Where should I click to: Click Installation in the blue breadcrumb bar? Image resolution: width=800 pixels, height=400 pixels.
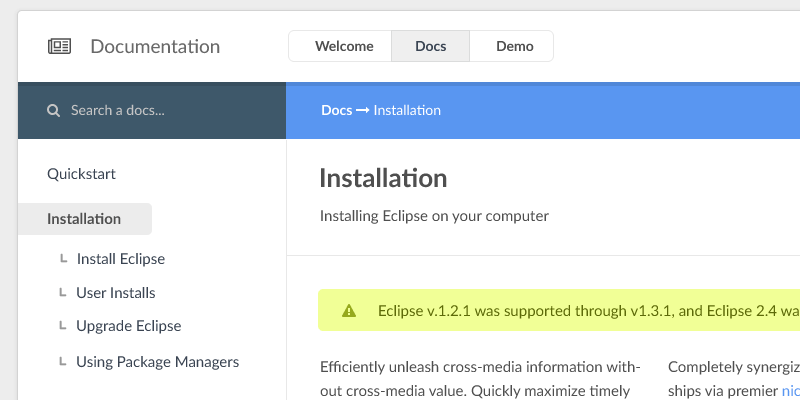(x=407, y=110)
